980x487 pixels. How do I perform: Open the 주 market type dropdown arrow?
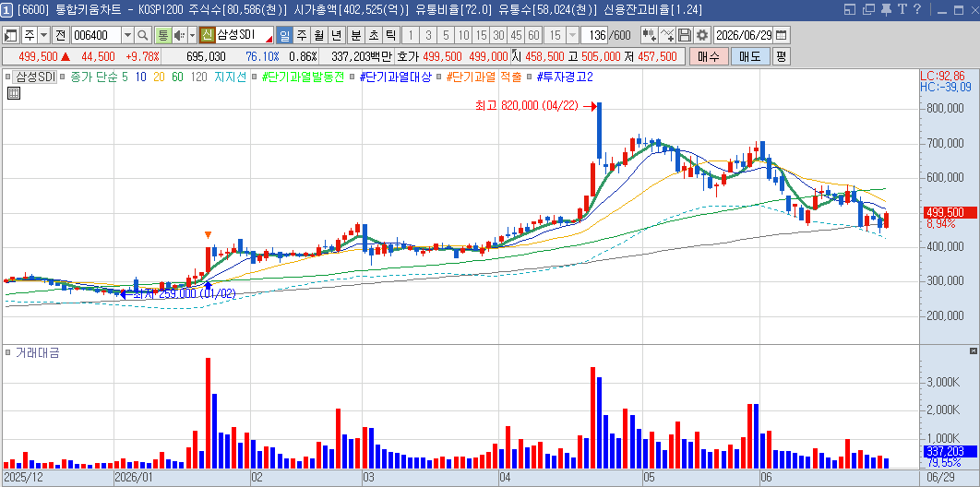pyautogui.click(x=44, y=35)
